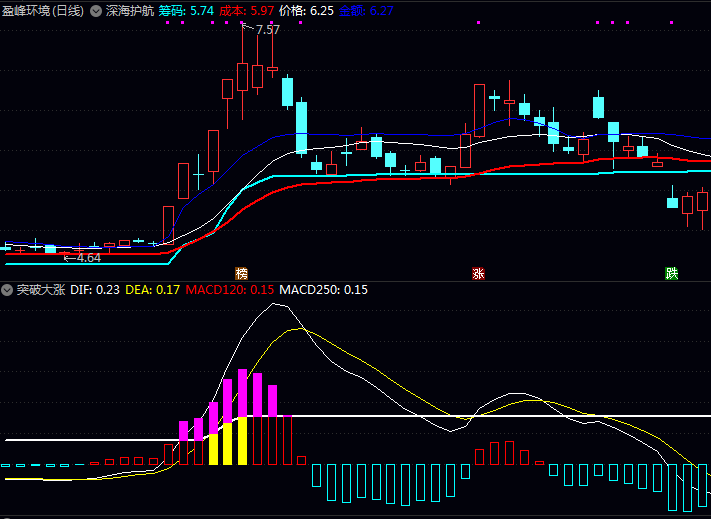This screenshot has height=519, width=711.
Task: Click the tallest magenta MACD histogram bar
Action: pyautogui.click(x=242, y=393)
